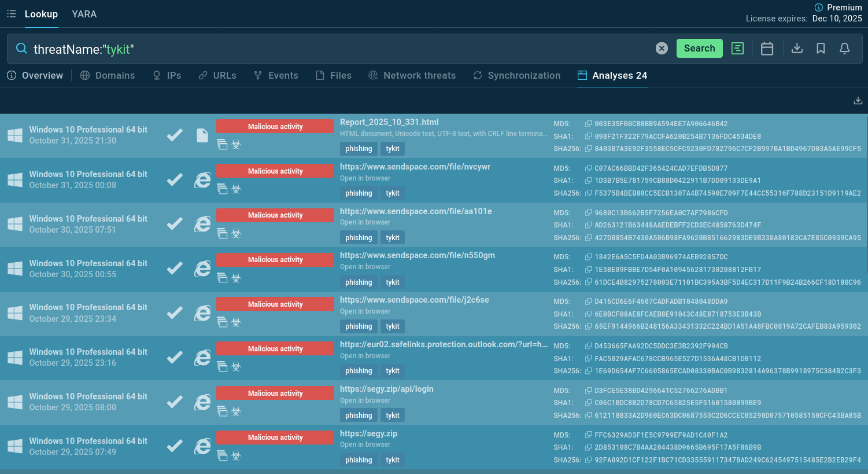
Task: Export the analyses list via download icon
Action: click(858, 101)
